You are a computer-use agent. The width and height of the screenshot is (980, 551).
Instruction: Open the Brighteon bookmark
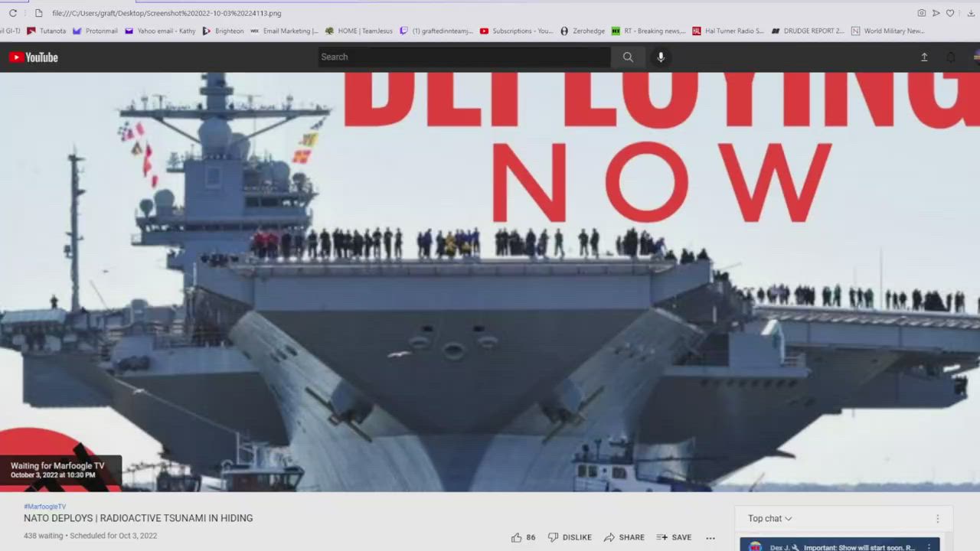(223, 31)
